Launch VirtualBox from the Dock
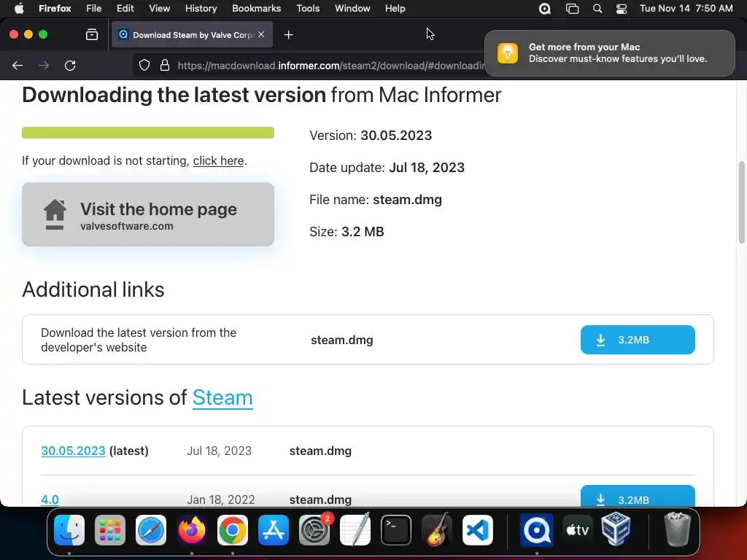The height and width of the screenshot is (560, 747). (x=616, y=530)
